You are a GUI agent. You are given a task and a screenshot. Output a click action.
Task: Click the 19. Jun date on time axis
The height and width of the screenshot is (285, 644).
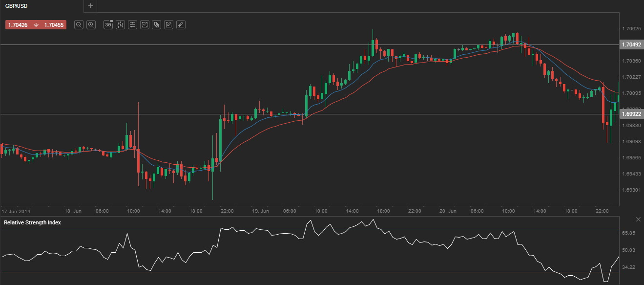(x=261, y=211)
